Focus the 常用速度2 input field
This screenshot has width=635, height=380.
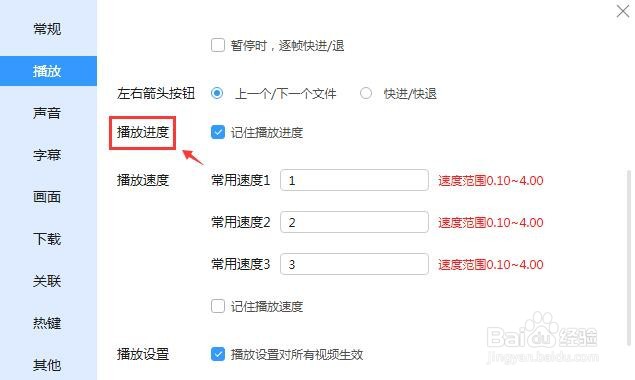click(354, 222)
